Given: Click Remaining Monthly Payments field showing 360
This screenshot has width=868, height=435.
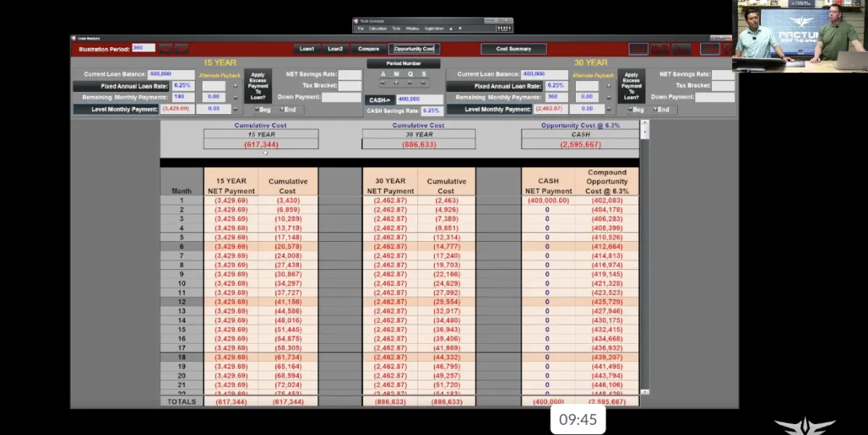Looking at the screenshot, I should (x=556, y=97).
